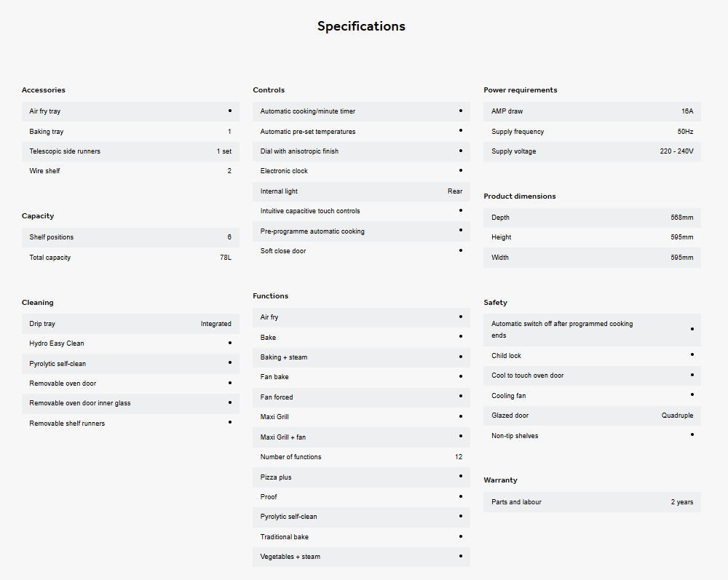Click the Glazed door Quadruple value
The height and width of the screenshot is (580, 728).
677,416
